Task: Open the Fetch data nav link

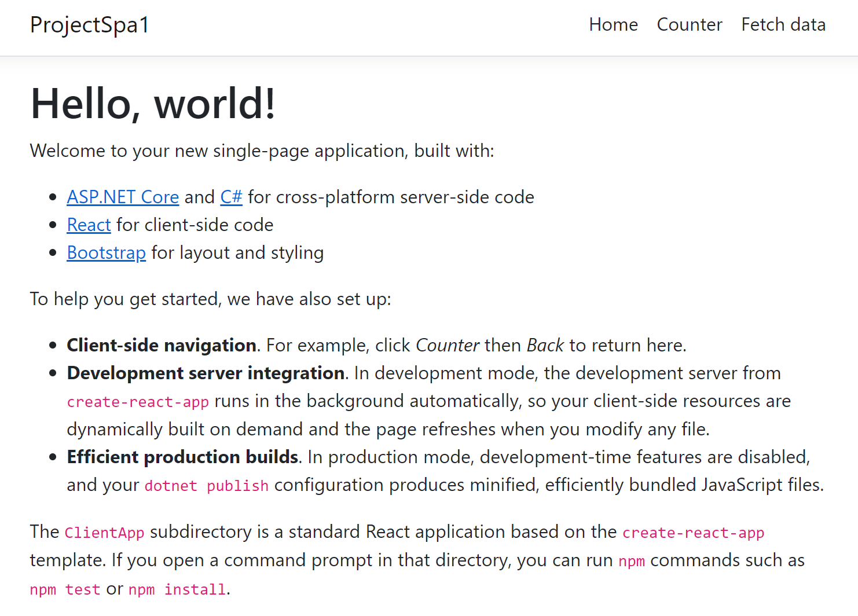Action: pos(783,24)
